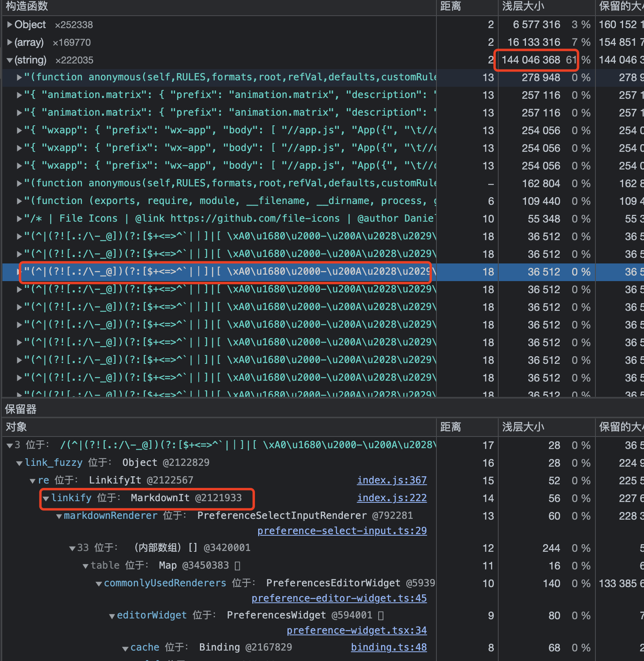
Task: Open the index.js:367 source link
Action: [x=392, y=480]
